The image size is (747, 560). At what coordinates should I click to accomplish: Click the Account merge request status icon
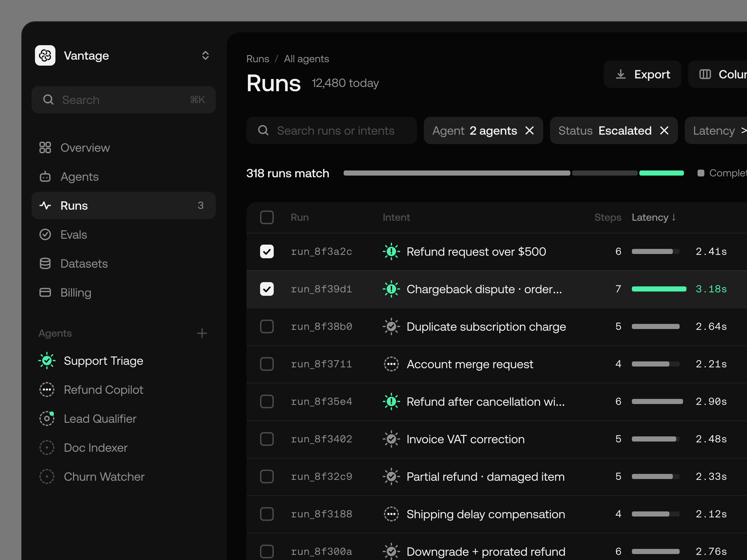(391, 364)
